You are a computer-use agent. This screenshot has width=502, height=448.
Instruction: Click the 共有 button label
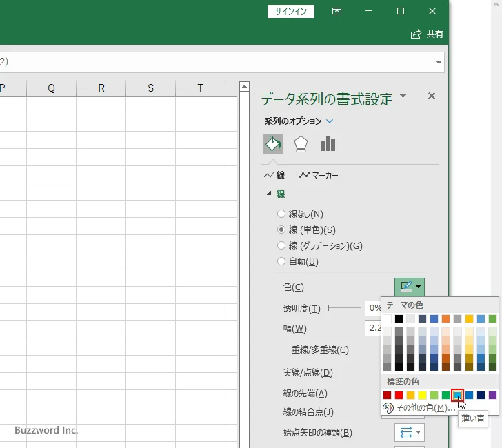coord(434,34)
